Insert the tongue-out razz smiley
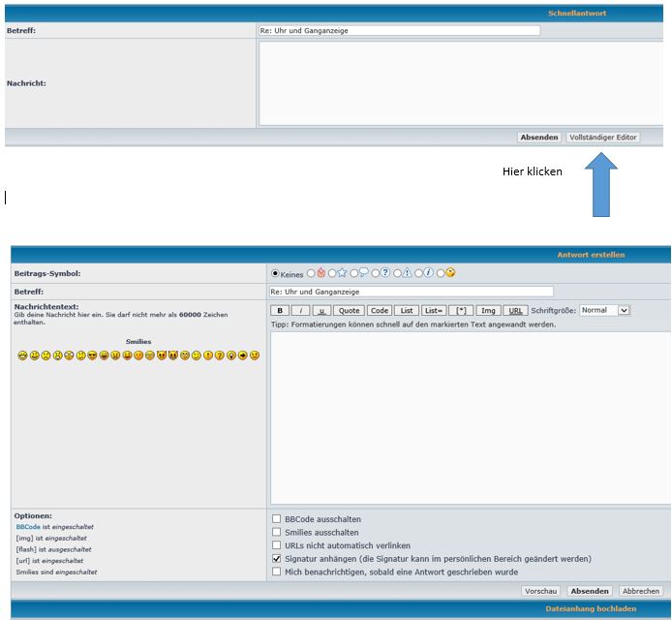 click(127, 356)
